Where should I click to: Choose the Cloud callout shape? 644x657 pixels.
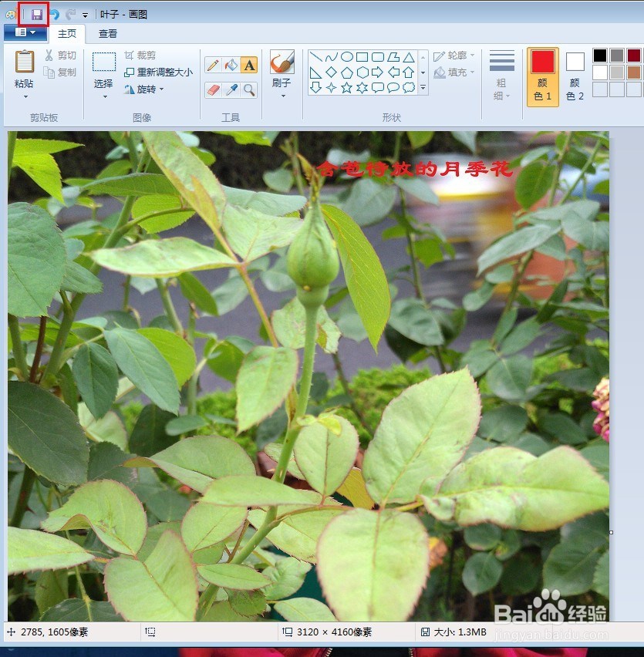click(x=409, y=88)
